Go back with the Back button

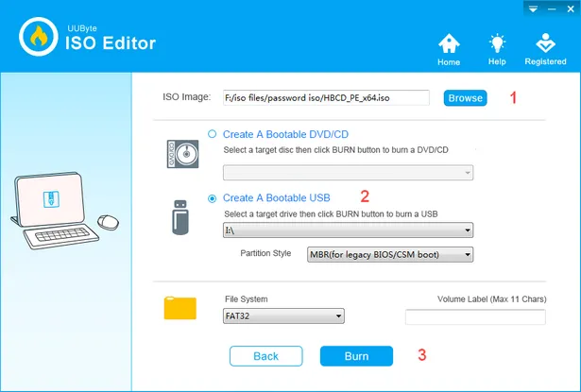266,356
